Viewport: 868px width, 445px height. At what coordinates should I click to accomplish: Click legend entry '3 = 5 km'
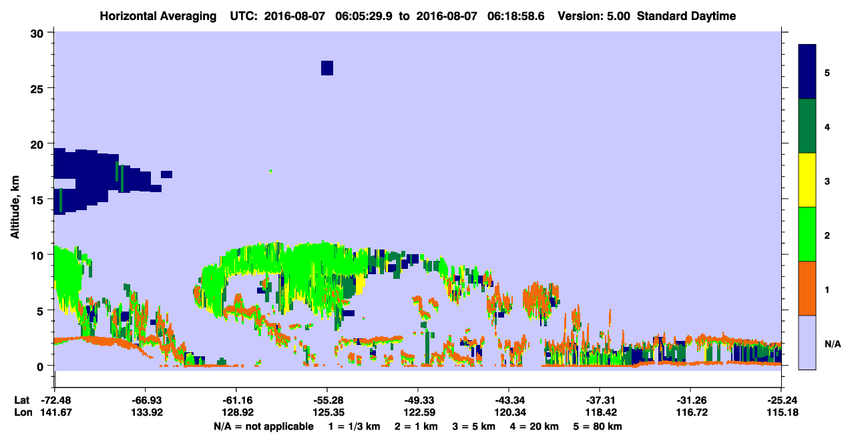[473, 426]
